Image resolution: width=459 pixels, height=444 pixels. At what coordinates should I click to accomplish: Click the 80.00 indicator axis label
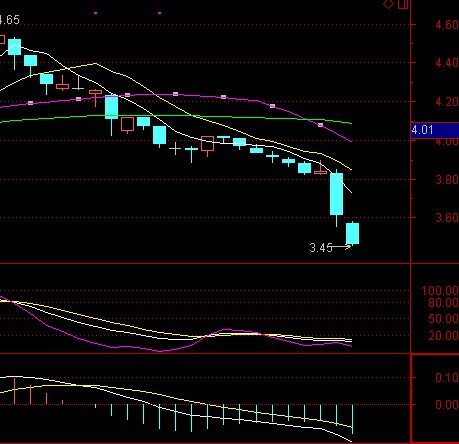coord(443,303)
